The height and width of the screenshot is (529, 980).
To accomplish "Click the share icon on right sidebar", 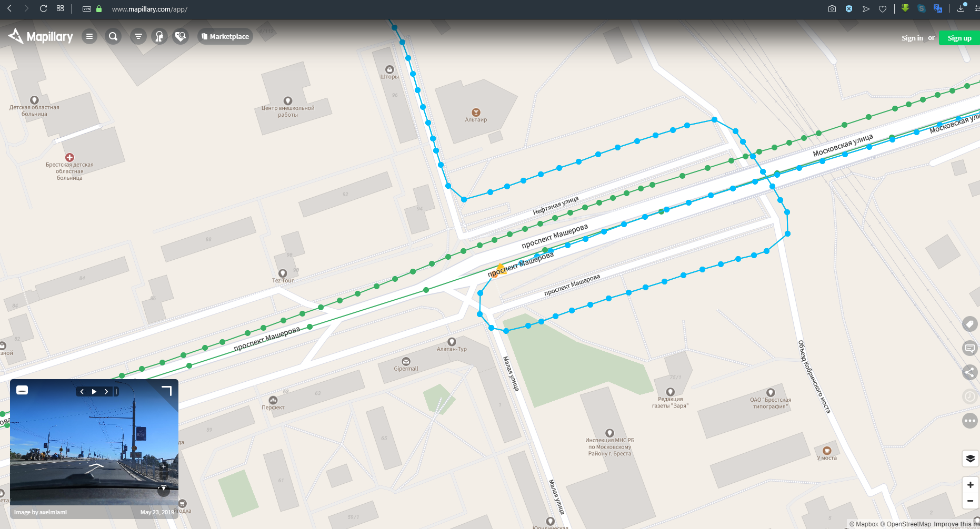I will point(970,372).
